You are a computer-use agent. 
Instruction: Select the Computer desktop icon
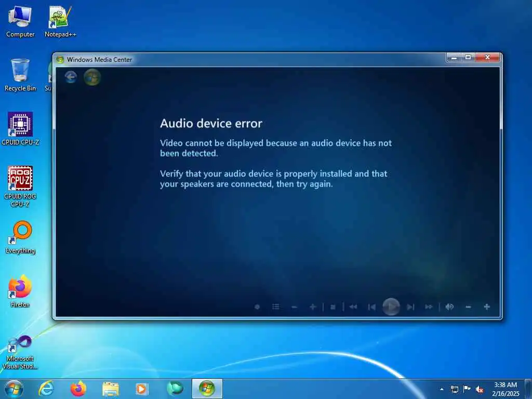tap(20, 22)
